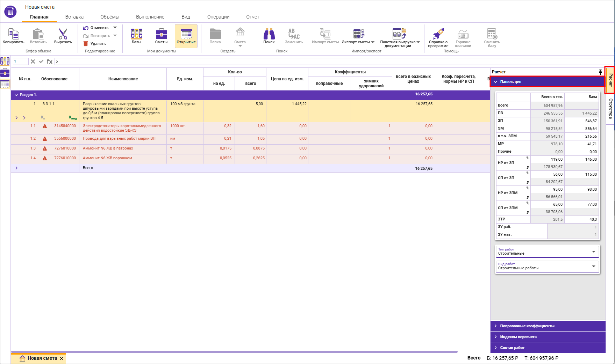Open Справка о программе rocket icon
The width and height of the screenshot is (615, 364).
(438, 34)
